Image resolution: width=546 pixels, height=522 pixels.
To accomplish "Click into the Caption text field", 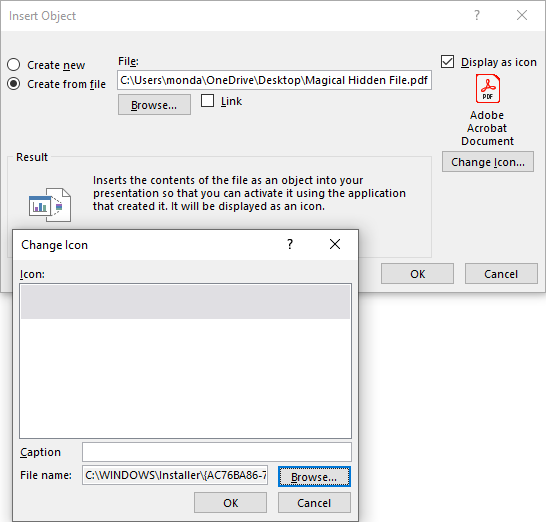I will pyautogui.click(x=217, y=452).
